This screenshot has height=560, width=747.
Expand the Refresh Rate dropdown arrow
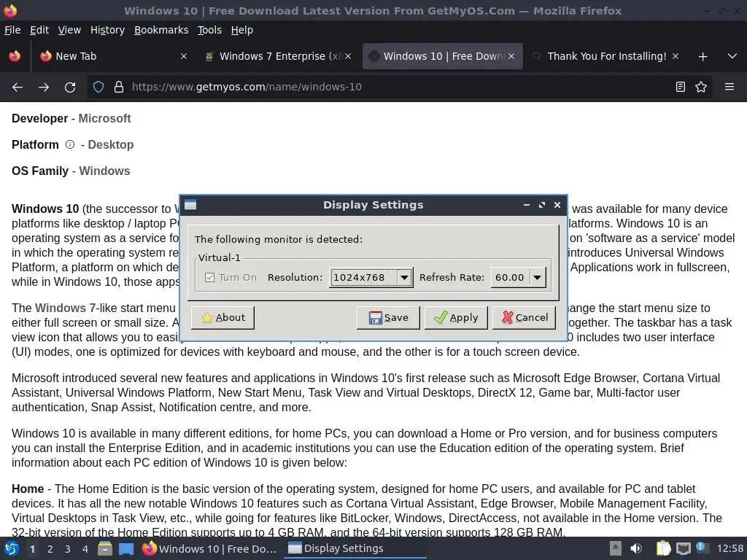coord(537,277)
